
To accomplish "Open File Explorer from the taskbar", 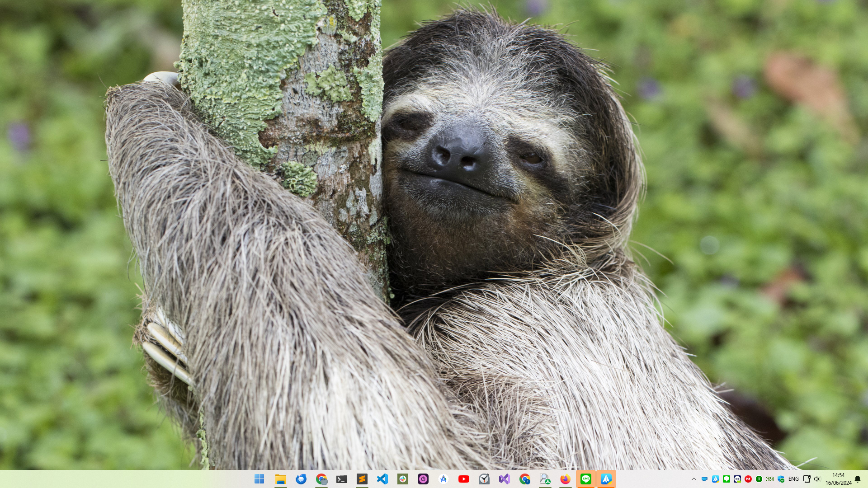I will click(x=281, y=479).
